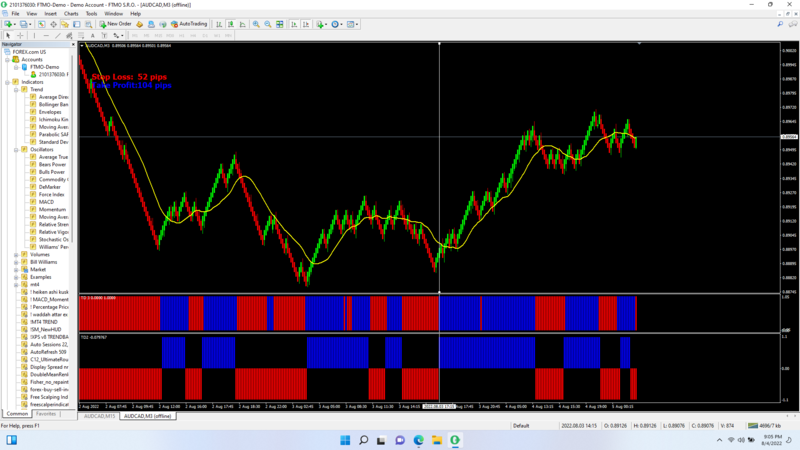Switch to the AUDCAD,M15 chart tab
Screen dimensions: 800x450
pos(99,415)
